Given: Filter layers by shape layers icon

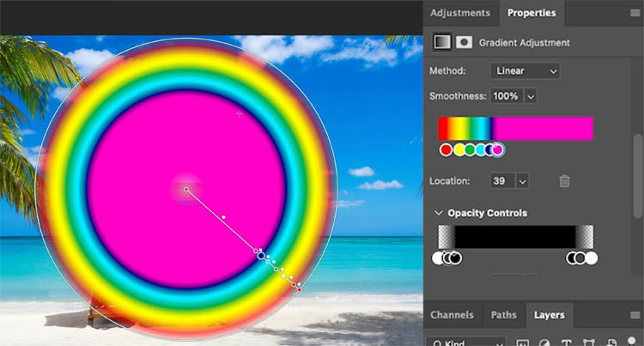Looking at the screenshot, I should [x=588, y=343].
